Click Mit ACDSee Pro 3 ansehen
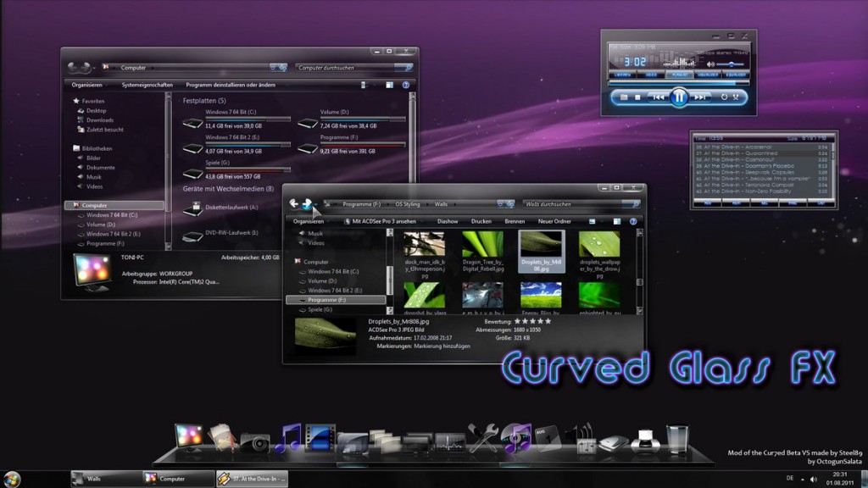The width and height of the screenshot is (868, 488). [x=380, y=221]
